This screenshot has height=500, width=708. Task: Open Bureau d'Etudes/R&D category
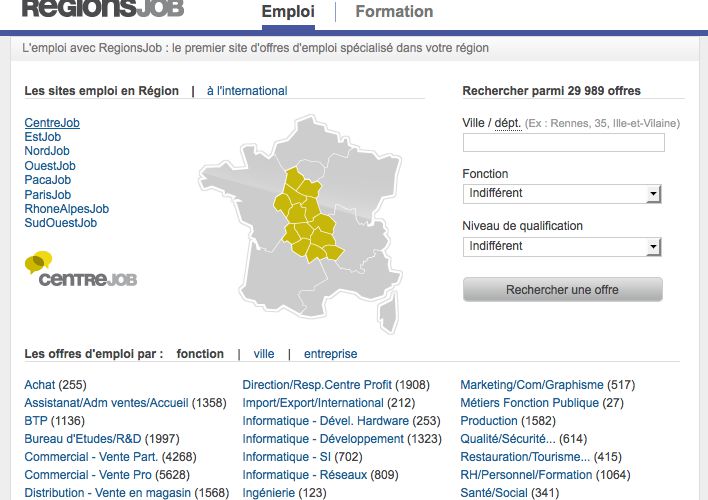(83, 439)
